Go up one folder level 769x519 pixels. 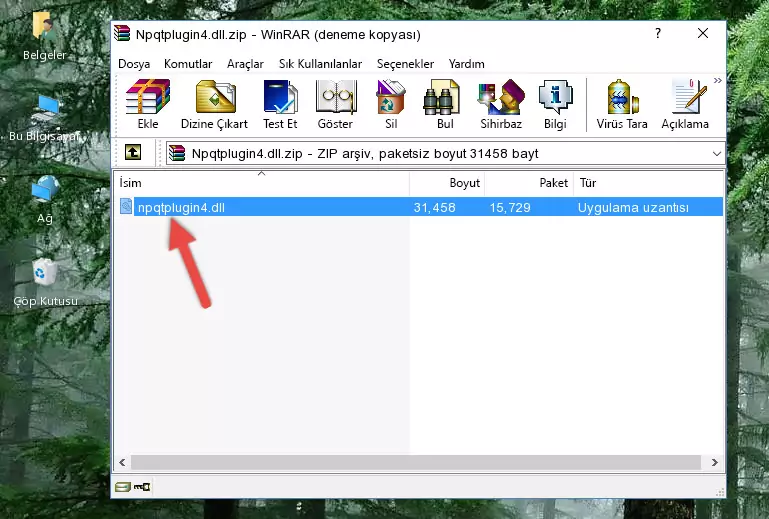coord(132,153)
